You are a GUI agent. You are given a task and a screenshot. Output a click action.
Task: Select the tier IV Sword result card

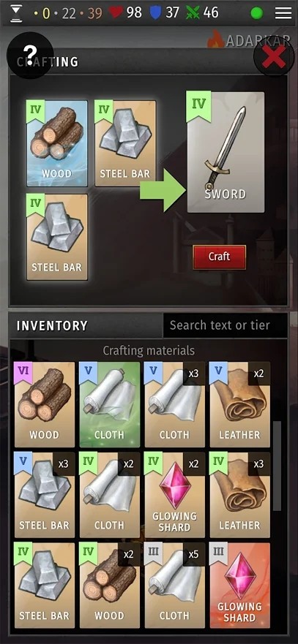226,152
